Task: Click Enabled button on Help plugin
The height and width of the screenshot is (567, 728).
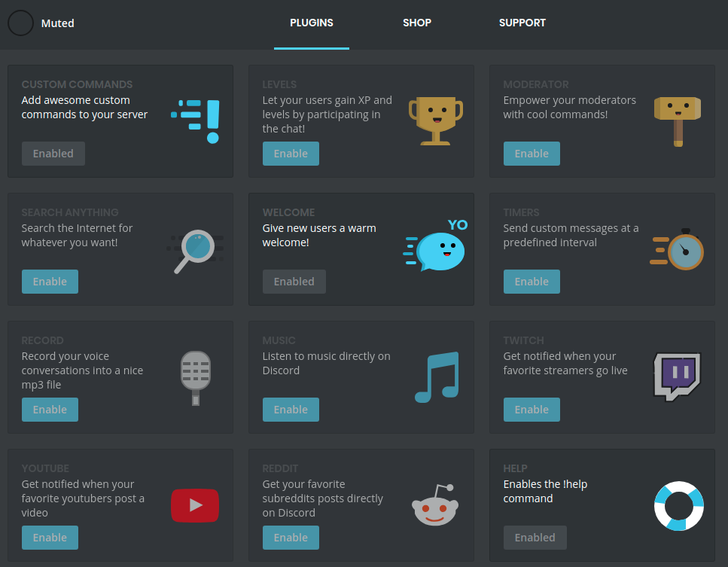Action: pyautogui.click(x=535, y=538)
